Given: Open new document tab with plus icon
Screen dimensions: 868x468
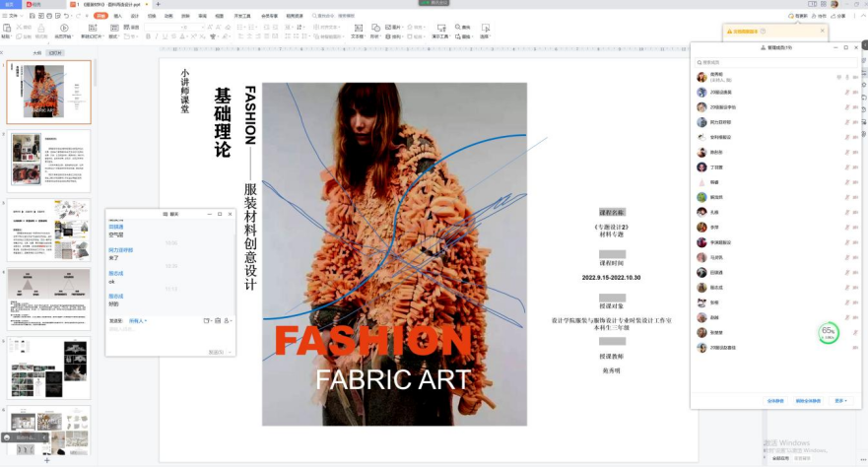Looking at the screenshot, I should tap(158, 4).
